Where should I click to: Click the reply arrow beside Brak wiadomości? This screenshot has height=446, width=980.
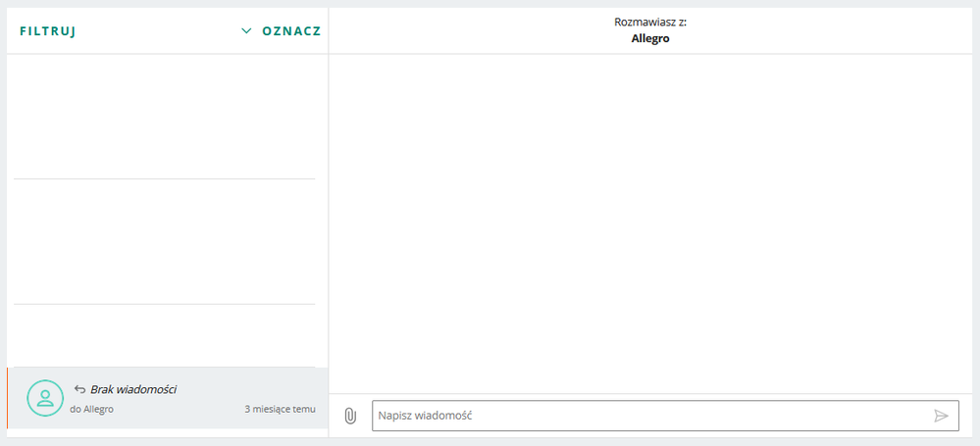pyautogui.click(x=79, y=389)
